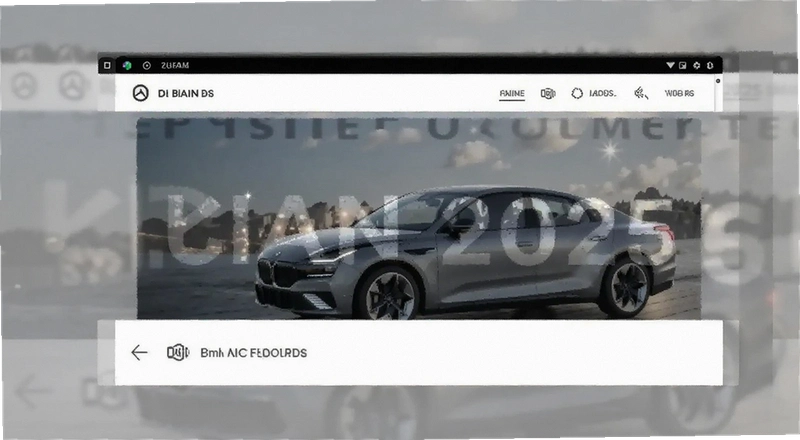Click the hexagon icon at top bar end
The width and height of the screenshot is (800, 440).
(x=710, y=65)
